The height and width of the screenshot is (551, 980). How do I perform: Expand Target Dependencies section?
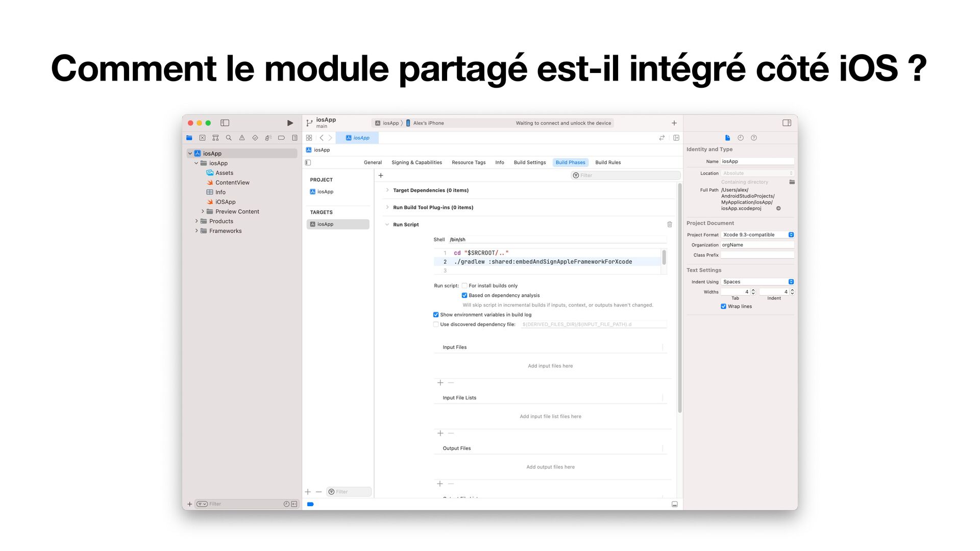(387, 190)
